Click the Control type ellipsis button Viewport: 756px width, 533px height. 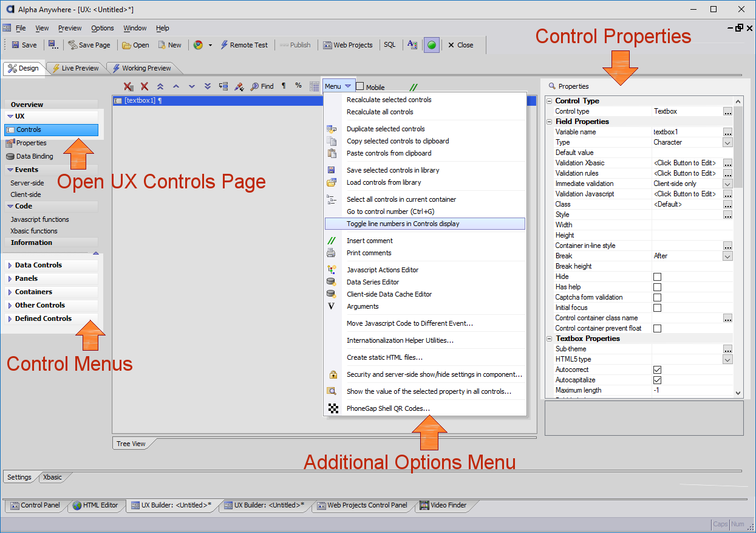tap(727, 111)
